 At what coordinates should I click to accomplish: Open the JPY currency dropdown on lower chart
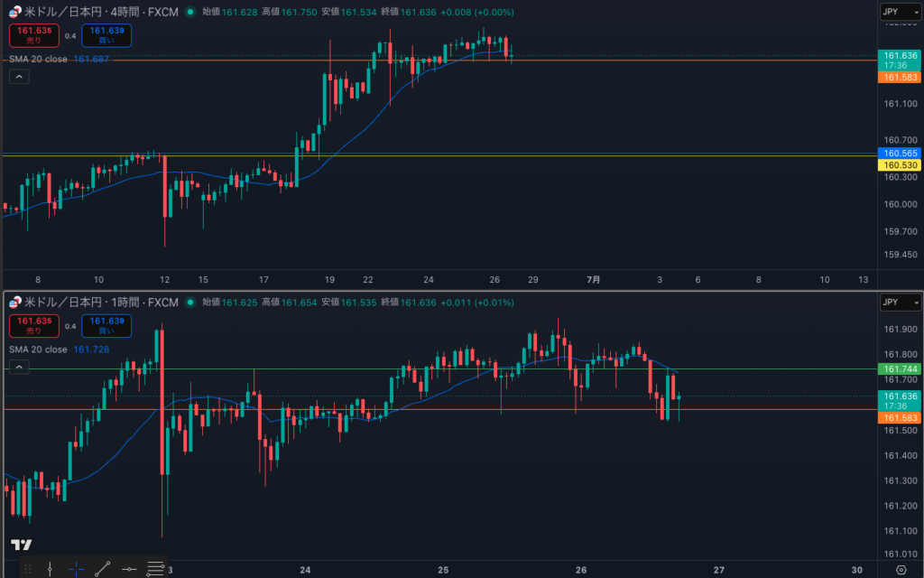click(900, 303)
